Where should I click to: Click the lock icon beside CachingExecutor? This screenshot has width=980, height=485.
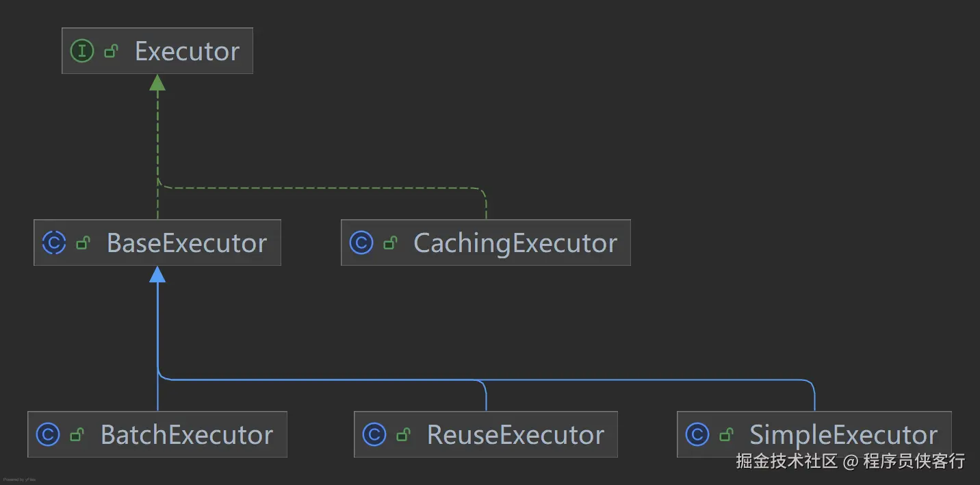(390, 243)
